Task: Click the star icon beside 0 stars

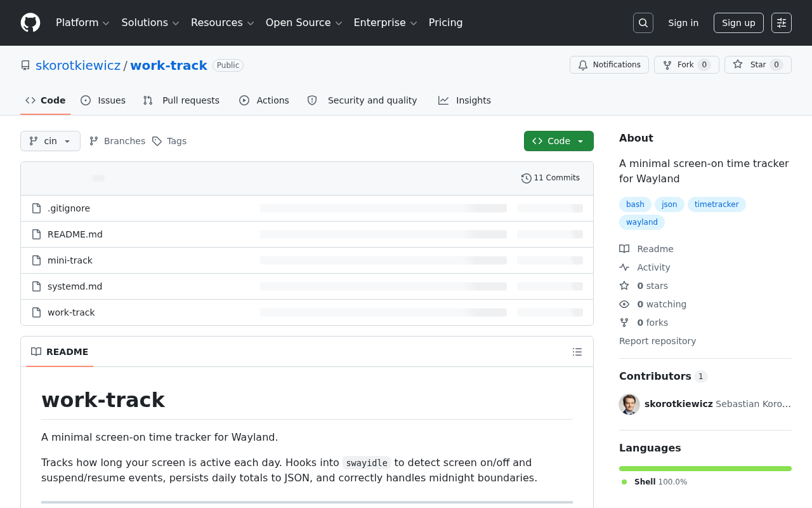Action: [x=624, y=286]
